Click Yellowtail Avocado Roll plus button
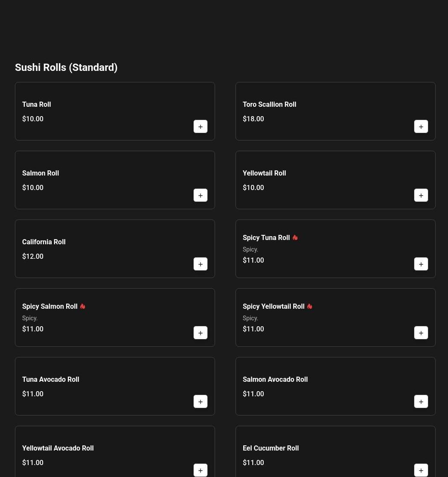Image resolution: width=448 pixels, height=477 pixels. [201, 470]
